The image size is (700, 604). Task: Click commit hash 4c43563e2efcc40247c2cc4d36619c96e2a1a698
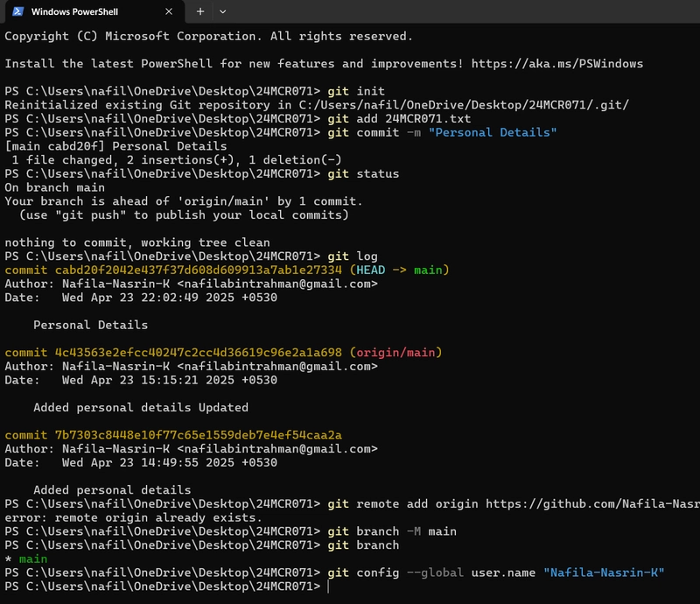(199, 353)
